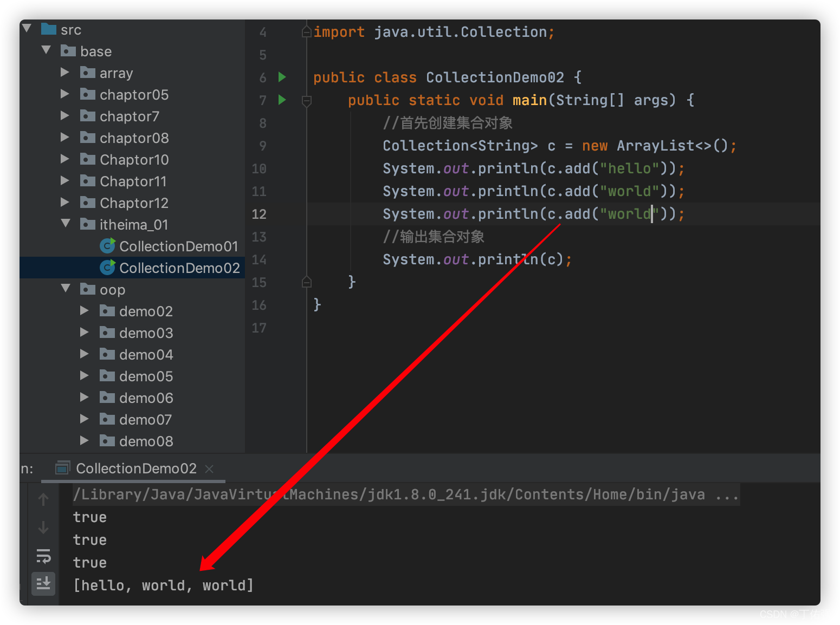Expand the array folder arrow

(x=65, y=72)
